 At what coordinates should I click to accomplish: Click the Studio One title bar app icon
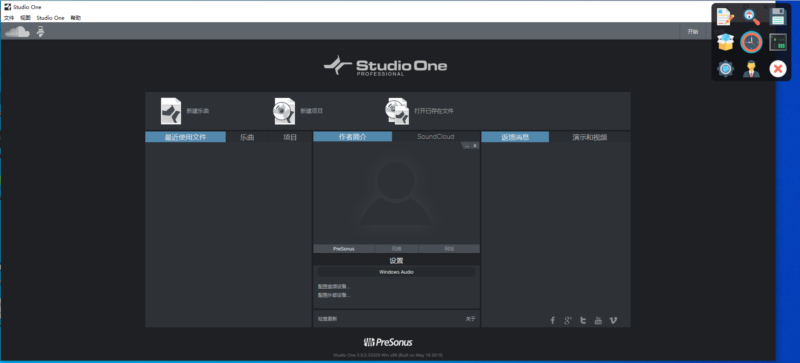7,7
